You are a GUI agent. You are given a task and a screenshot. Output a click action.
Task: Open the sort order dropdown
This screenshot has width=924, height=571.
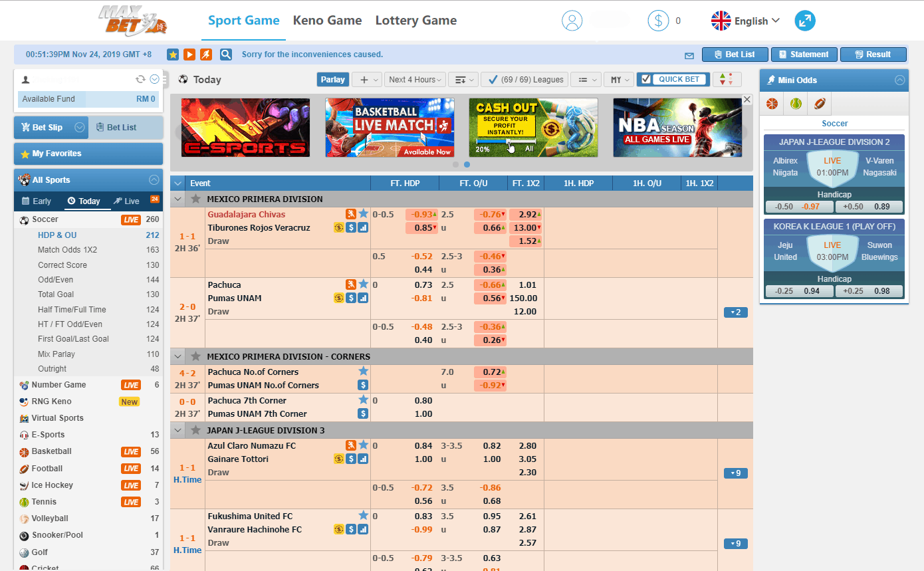click(x=463, y=79)
